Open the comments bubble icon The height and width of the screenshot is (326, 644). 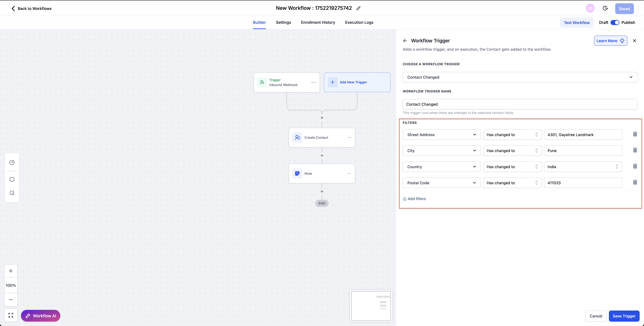tap(12, 180)
